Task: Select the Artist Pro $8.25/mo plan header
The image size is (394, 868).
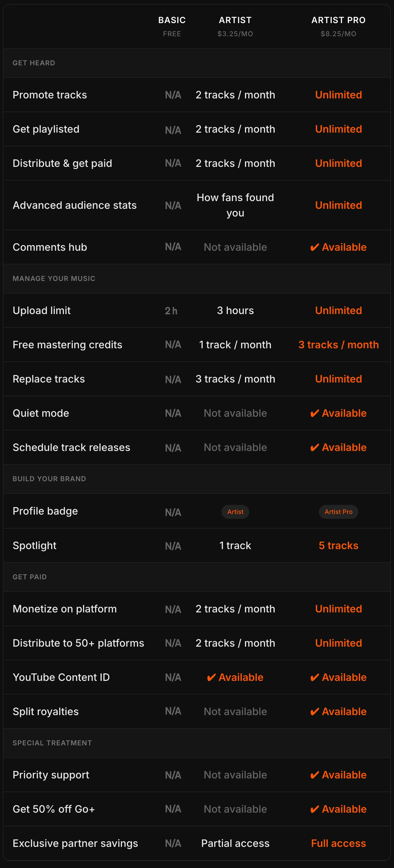Action: [338, 26]
